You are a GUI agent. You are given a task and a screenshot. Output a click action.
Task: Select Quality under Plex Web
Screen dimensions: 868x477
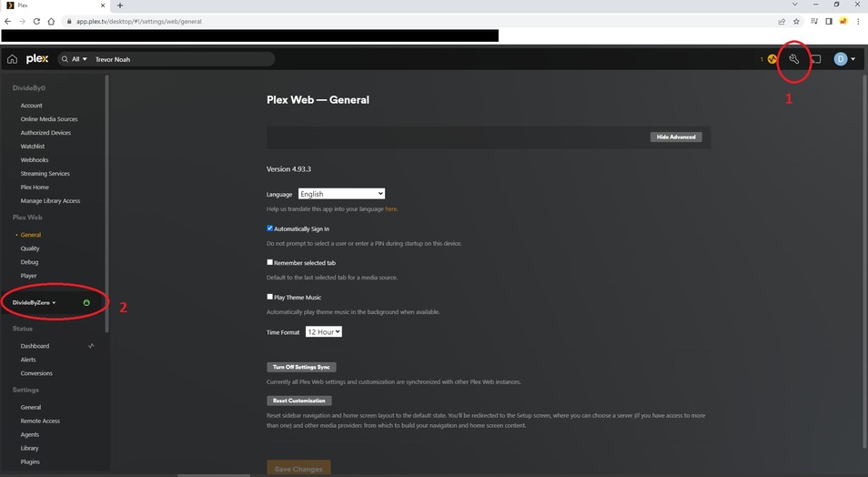(x=30, y=249)
